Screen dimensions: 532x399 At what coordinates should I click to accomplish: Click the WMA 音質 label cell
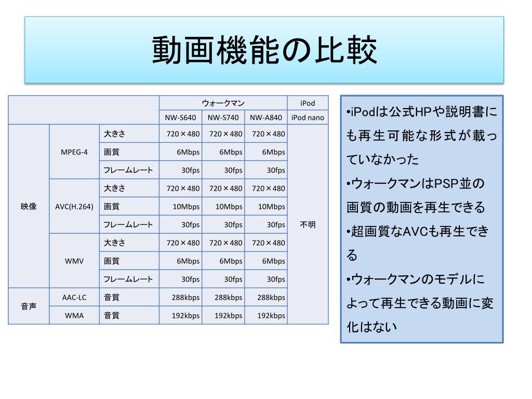coord(129,315)
